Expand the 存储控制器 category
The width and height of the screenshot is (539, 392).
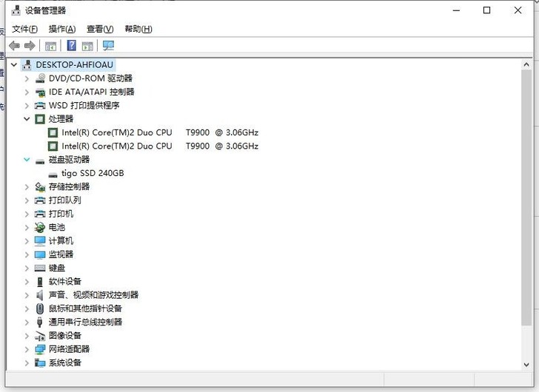(27, 187)
